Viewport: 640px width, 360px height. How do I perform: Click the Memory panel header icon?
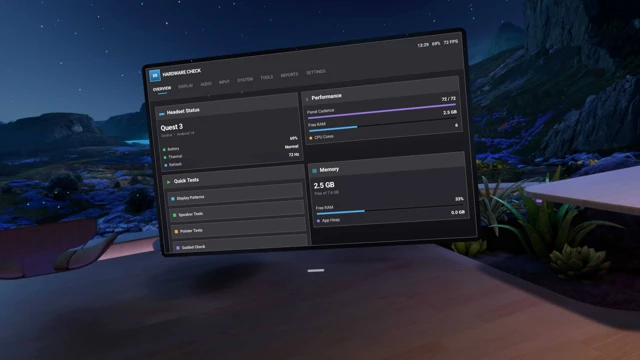click(x=314, y=171)
